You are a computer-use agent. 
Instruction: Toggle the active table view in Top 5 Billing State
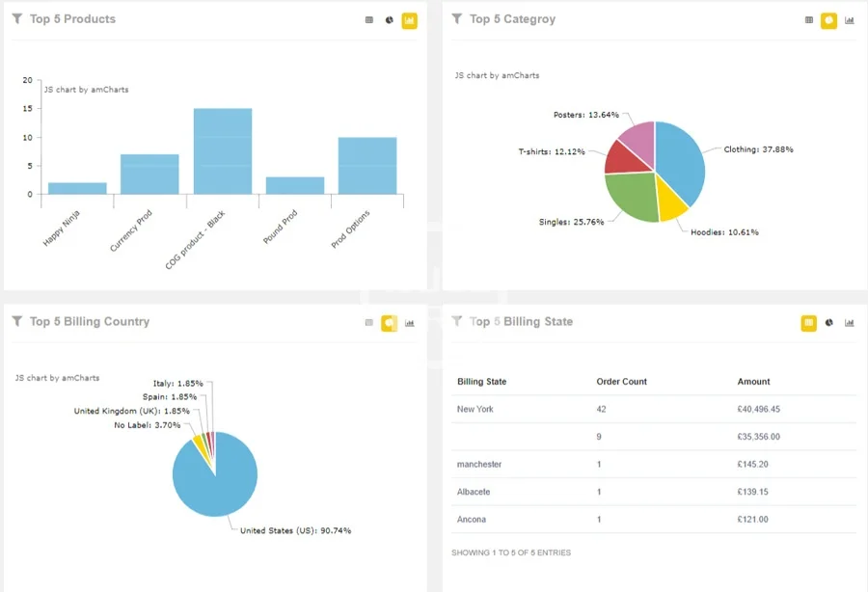[809, 323]
